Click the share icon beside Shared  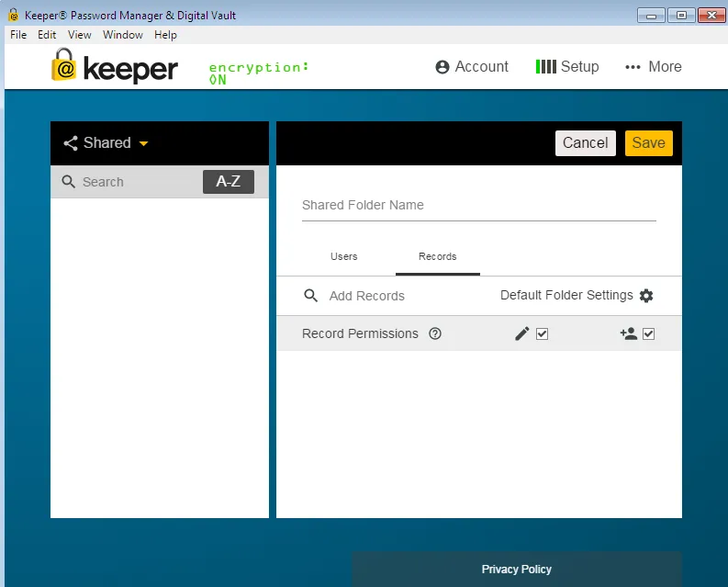[71, 143]
